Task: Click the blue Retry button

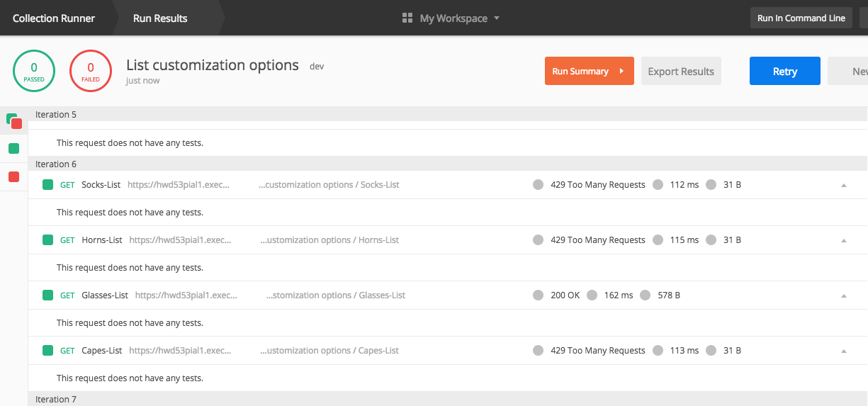Action: [x=785, y=72]
